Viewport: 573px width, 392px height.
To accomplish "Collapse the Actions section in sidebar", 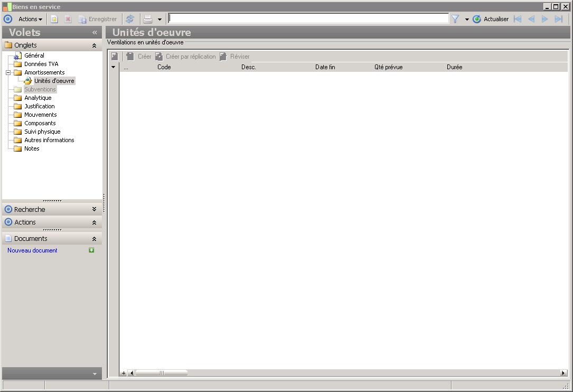I will pyautogui.click(x=94, y=222).
